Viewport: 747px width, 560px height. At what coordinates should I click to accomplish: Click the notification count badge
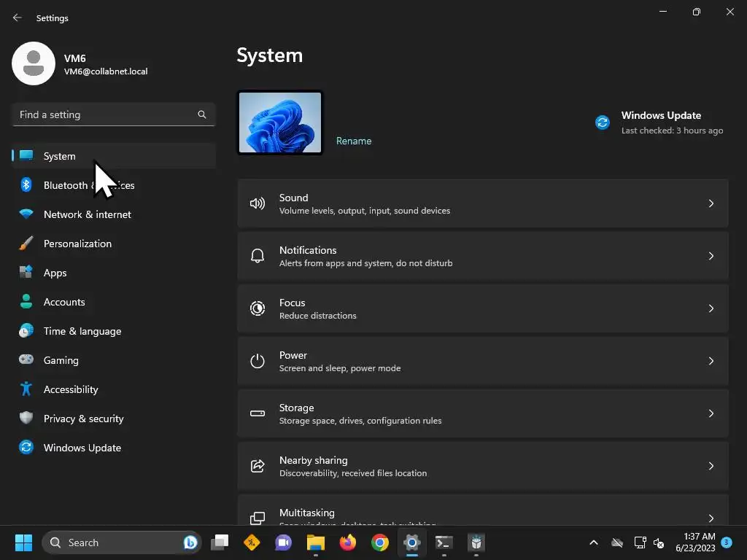pos(727,542)
